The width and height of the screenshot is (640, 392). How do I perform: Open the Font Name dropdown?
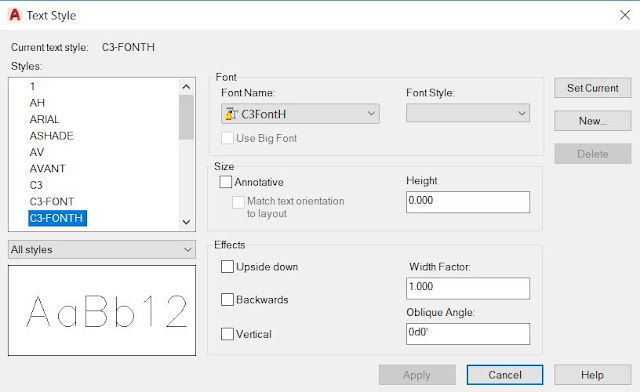(300, 114)
